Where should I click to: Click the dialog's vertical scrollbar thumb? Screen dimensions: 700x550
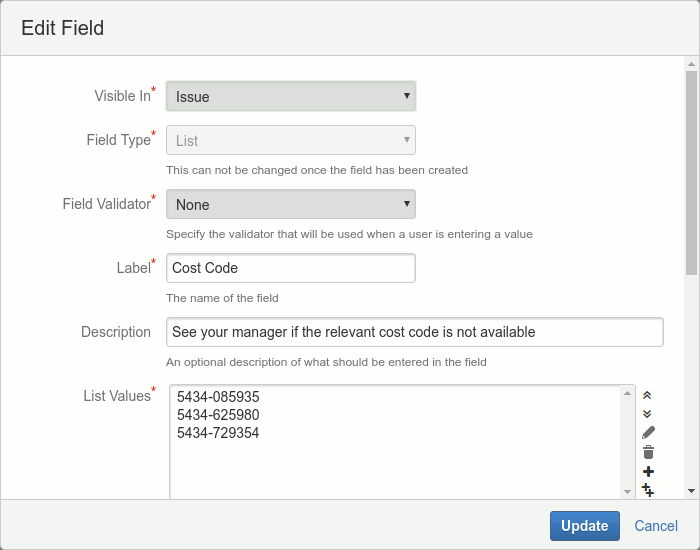[691, 170]
